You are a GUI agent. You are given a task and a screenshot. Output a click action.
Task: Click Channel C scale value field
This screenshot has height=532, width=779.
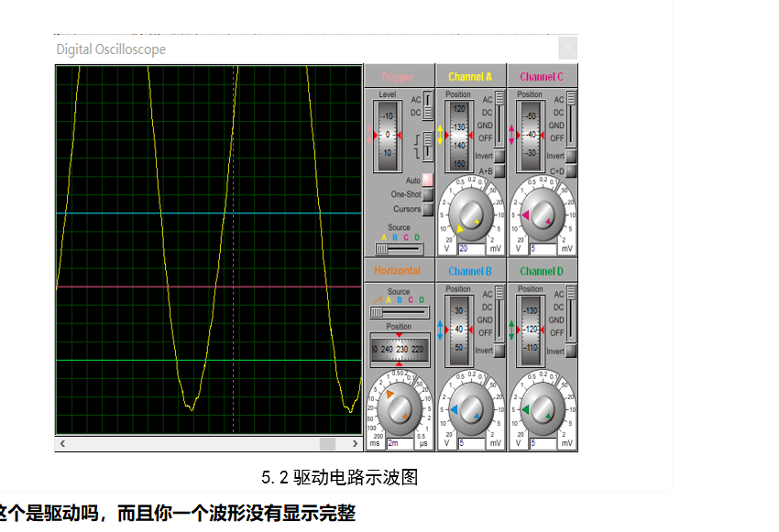[x=543, y=249]
